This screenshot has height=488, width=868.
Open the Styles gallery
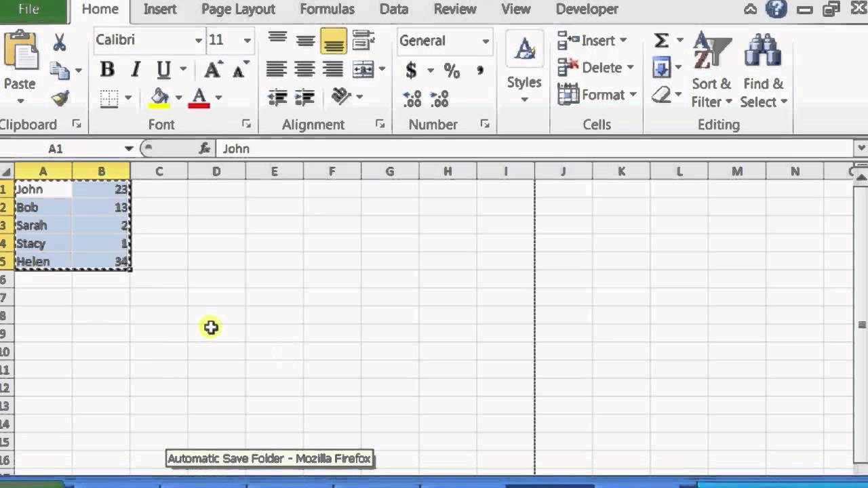click(524, 68)
